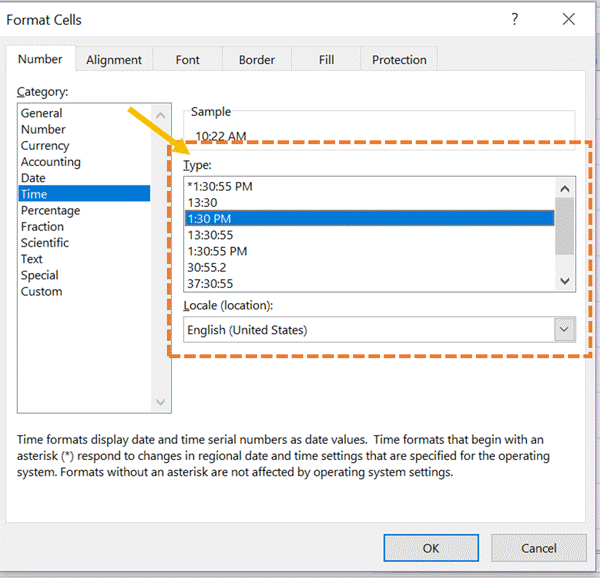
Task: Choose the Accounting category
Action: point(84,162)
